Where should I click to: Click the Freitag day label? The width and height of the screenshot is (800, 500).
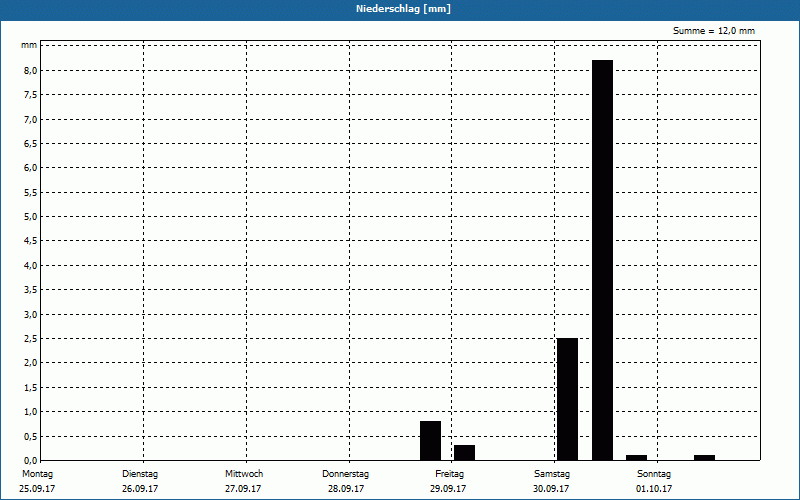pos(449,474)
